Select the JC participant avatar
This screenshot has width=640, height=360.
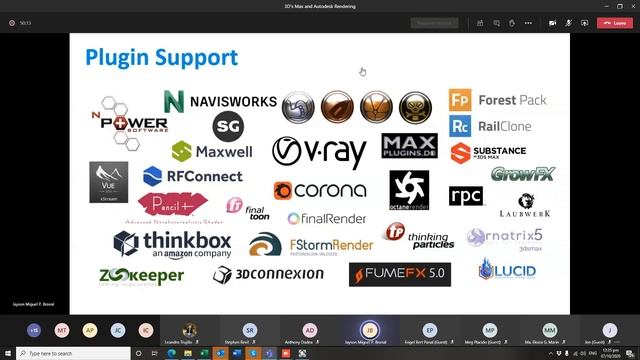point(118,330)
